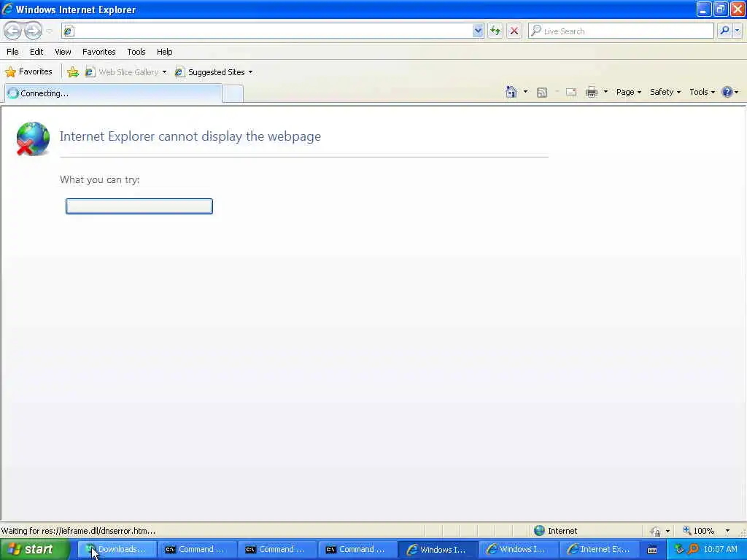Screen dimensions: 747x560
Task: Open the recent pages dropdown beside Forward
Action: (49, 31)
